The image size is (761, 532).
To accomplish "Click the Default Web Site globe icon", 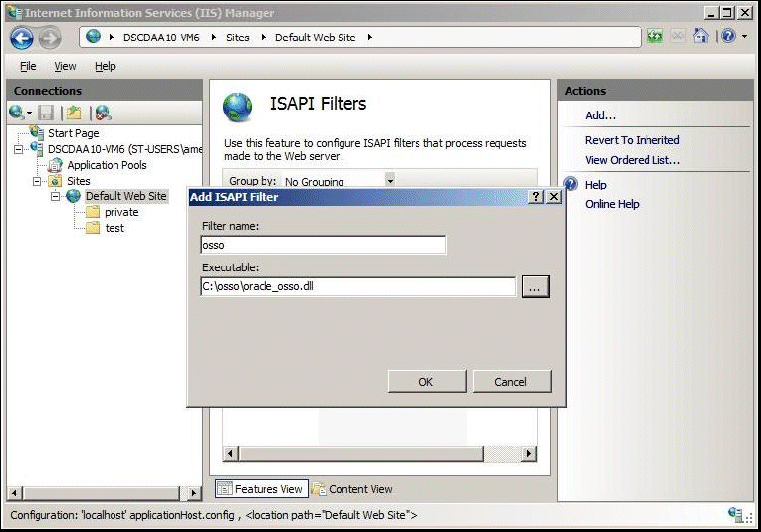I will coord(74,196).
